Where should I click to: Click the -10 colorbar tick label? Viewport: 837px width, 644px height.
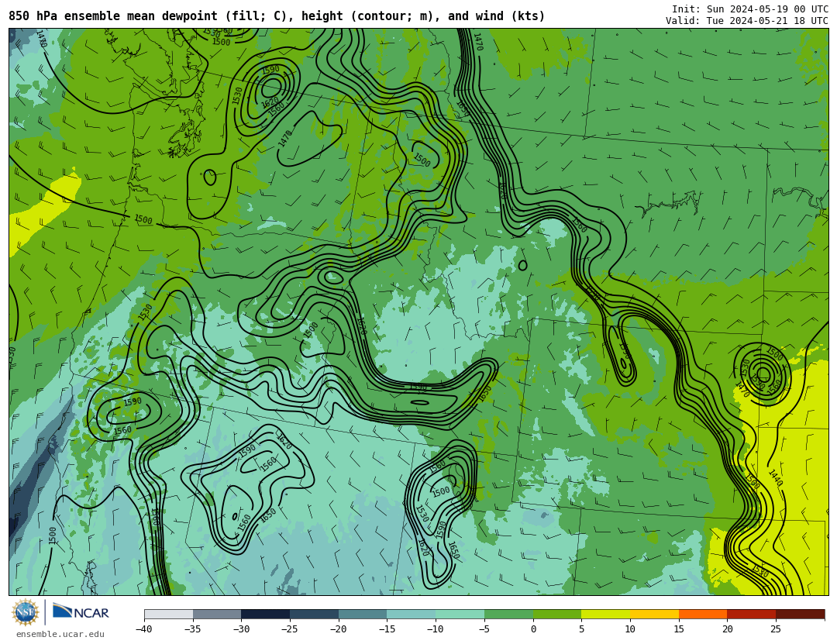click(435, 629)
